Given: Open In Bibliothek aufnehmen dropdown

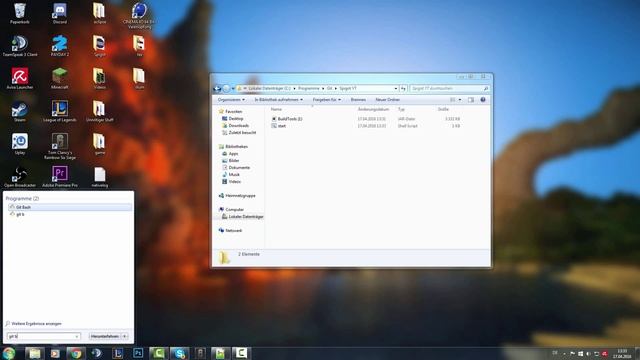Looking at the screenshot, I should coord(279,100).
